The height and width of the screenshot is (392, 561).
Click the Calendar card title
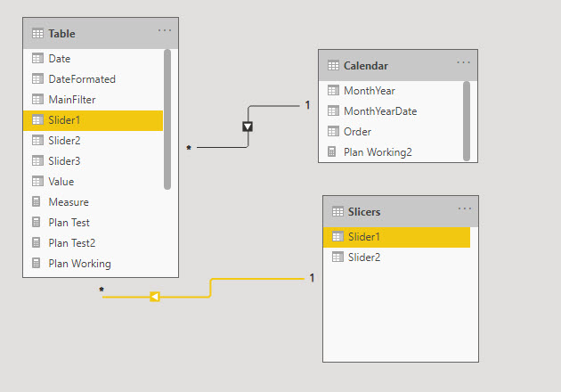366,66
